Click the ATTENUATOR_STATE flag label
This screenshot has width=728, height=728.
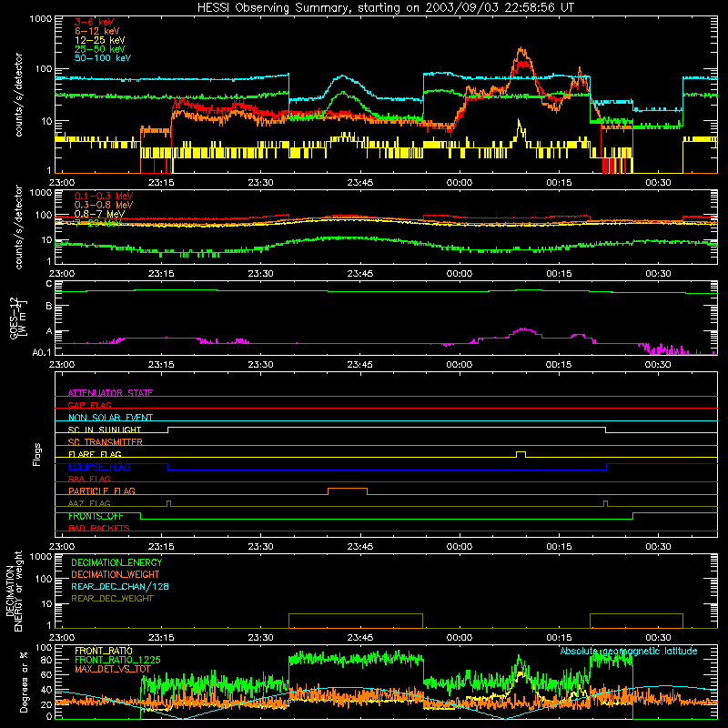pos(110,393)
